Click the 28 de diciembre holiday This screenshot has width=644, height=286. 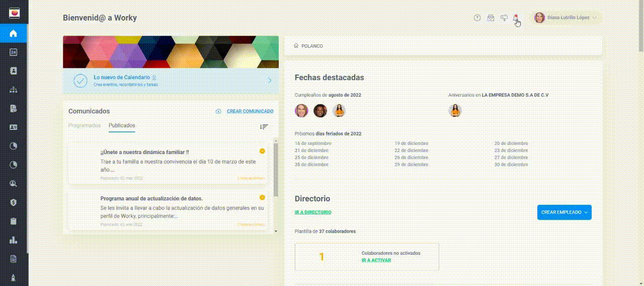(x=311, y=165)
